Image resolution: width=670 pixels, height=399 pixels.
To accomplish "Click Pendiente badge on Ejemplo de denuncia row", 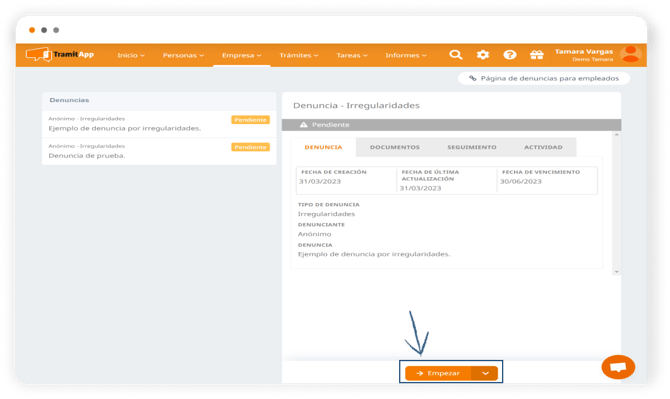I will 250,120.
